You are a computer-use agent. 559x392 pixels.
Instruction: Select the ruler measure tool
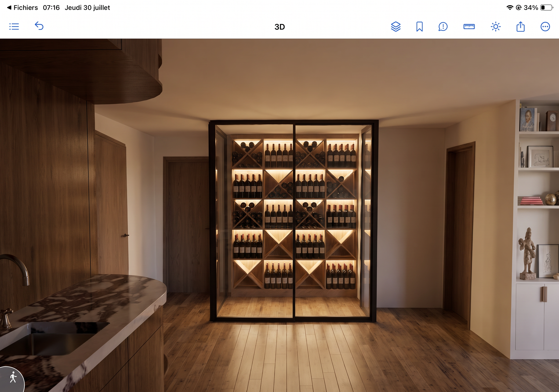469,27
